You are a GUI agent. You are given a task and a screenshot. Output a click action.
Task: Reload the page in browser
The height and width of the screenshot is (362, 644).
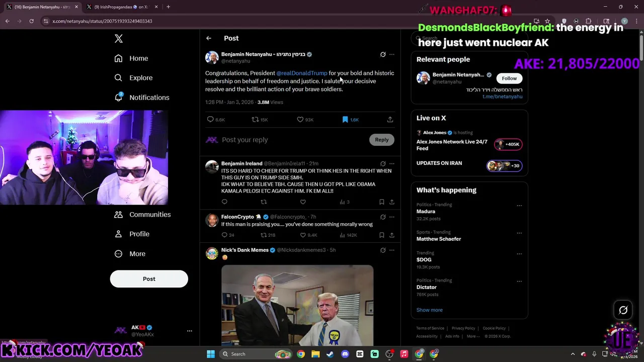[31, 21]
